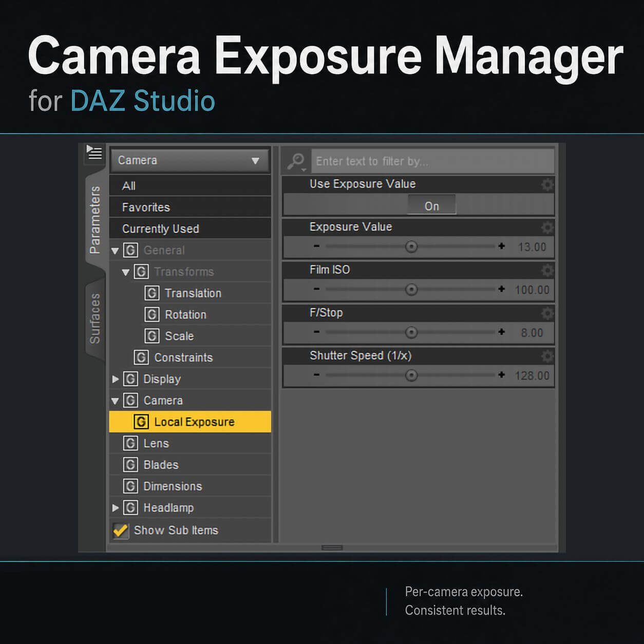
Task: Select the Currently Used filter row
Action: click(x=190, y=229)
